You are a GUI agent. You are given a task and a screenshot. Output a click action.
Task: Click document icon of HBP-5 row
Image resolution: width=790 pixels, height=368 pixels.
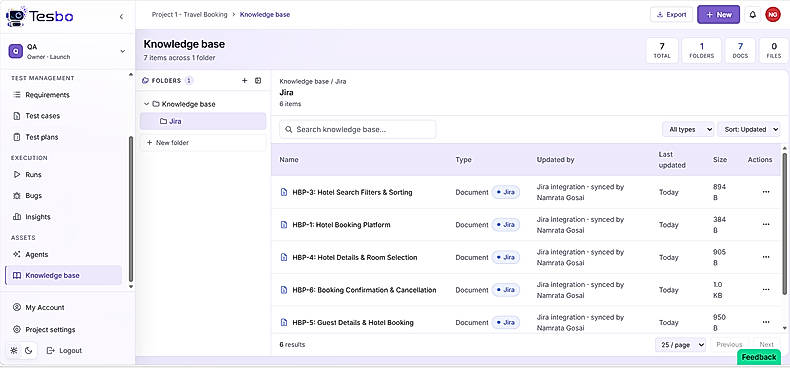(x=283, y=322)
